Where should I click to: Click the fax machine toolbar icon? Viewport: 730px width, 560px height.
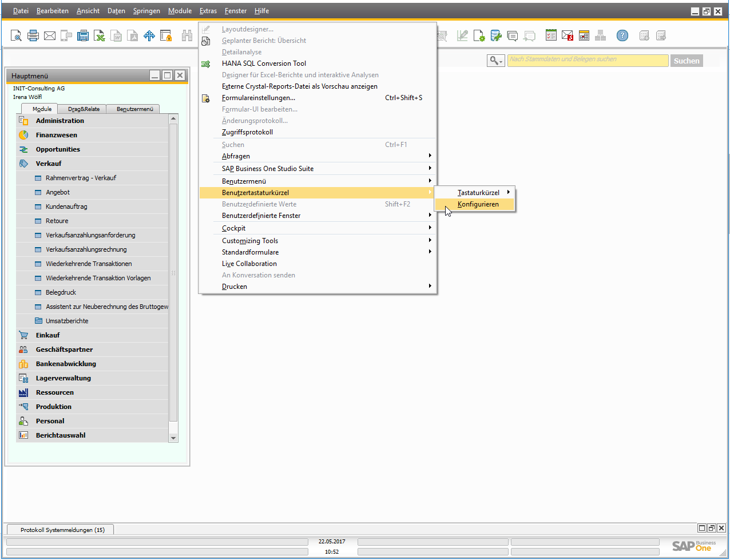(x=83, y=36)
